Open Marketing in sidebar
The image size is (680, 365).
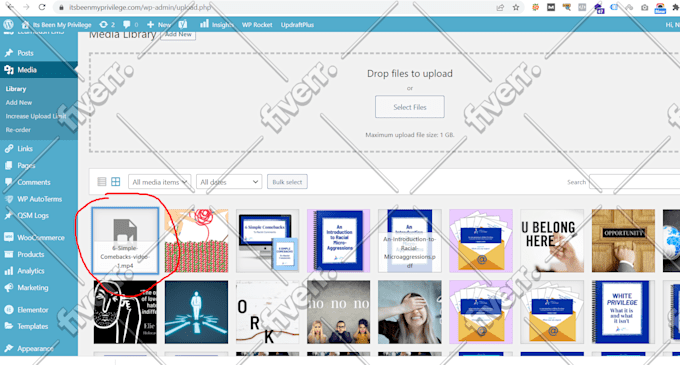tap(33, 287)
